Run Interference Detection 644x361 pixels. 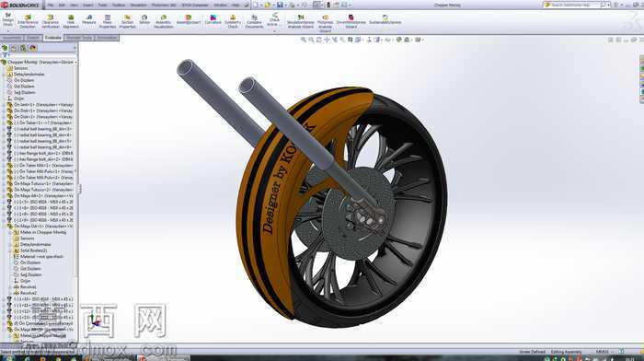point(28,21)
